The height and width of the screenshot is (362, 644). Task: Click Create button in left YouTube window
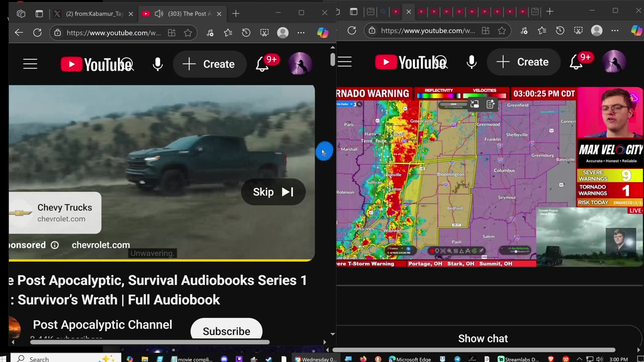(x=209, y=64)
